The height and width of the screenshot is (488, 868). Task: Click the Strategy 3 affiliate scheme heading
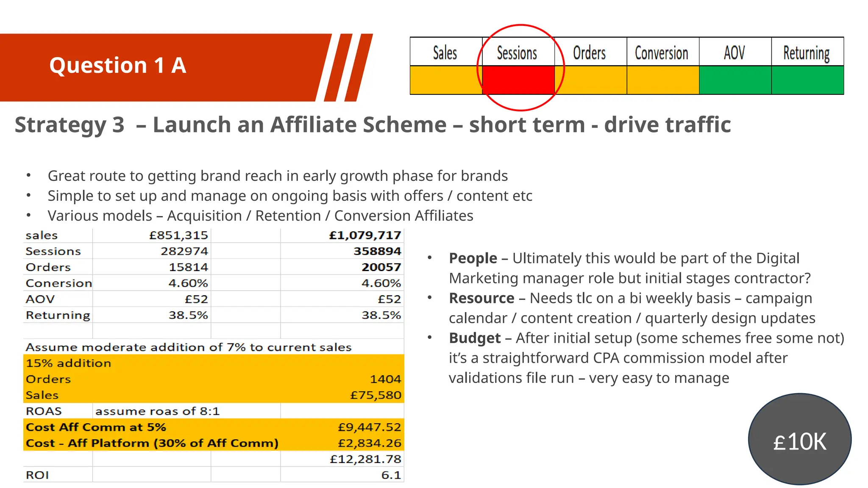click(373, 125)
